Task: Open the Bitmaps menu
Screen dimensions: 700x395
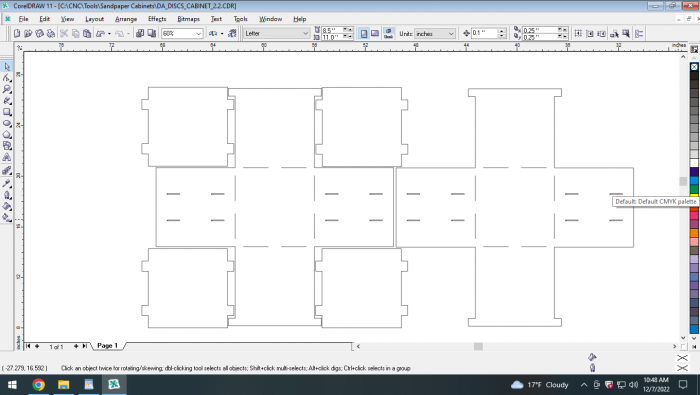Action: tap(188, 19)
